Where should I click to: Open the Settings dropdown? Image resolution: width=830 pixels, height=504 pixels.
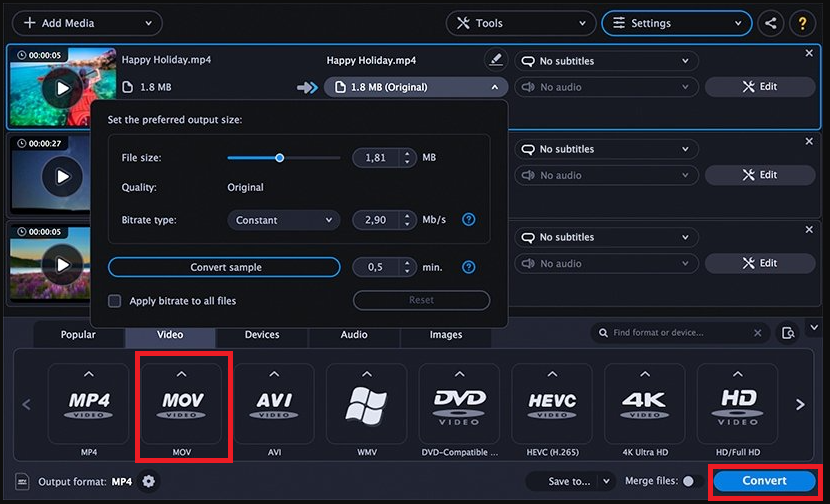click(x=676, y=23)
